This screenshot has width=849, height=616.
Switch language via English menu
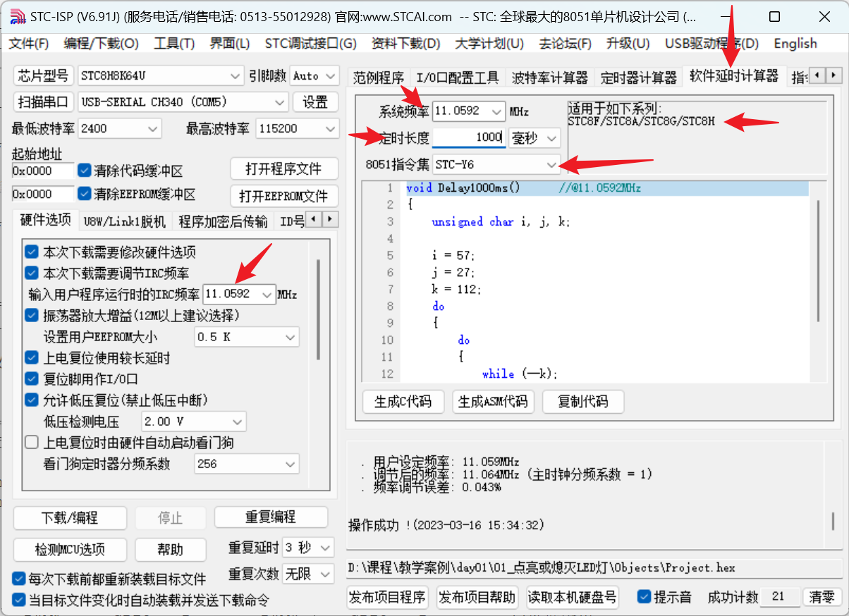click(795, 44)
